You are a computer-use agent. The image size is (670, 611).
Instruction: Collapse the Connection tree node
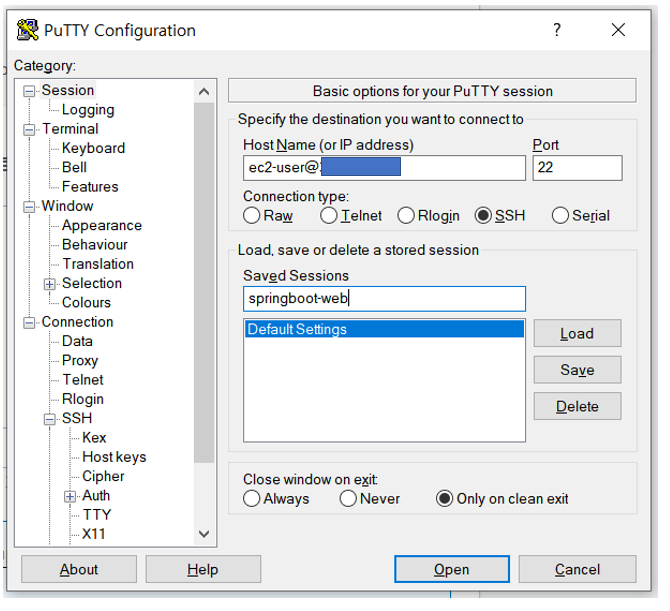(x=29, y=323)
